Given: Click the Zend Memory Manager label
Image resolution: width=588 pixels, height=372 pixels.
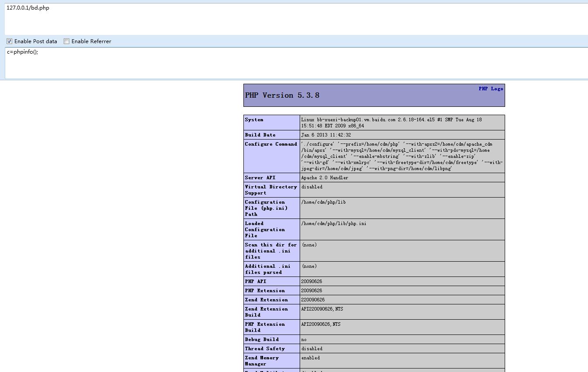Looking at the screenshot, I should click(x=262, y=361).
